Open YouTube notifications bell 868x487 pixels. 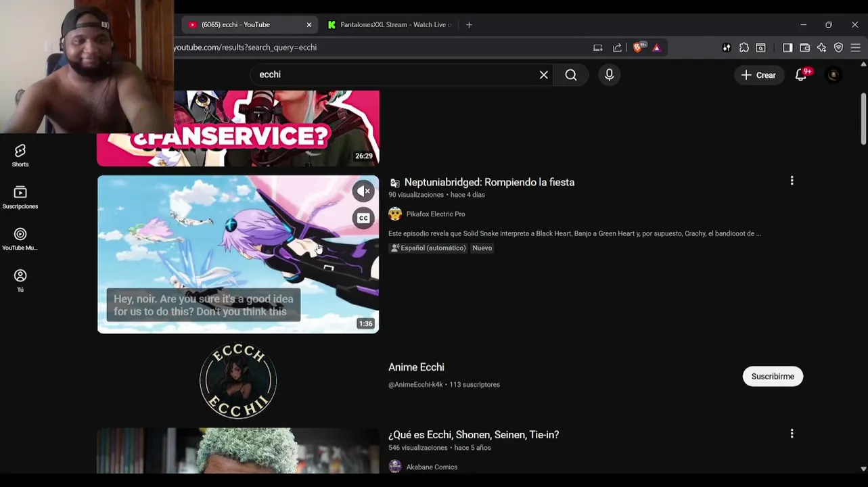[x=801, y=75]
